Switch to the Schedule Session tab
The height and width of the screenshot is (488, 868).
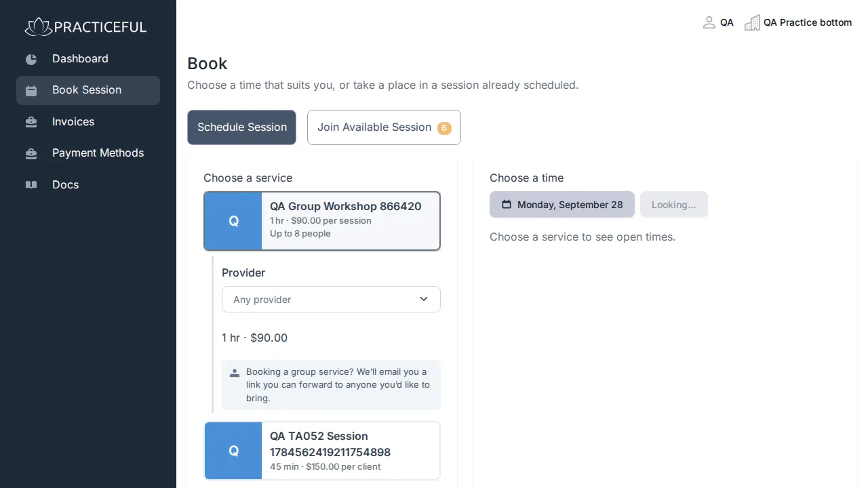coord(242,127)
